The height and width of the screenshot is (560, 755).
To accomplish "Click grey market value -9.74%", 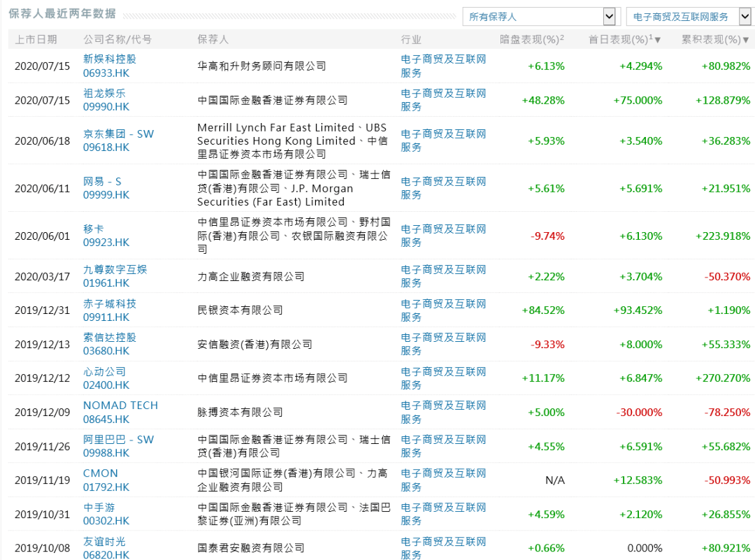I will tap(547, 236).
